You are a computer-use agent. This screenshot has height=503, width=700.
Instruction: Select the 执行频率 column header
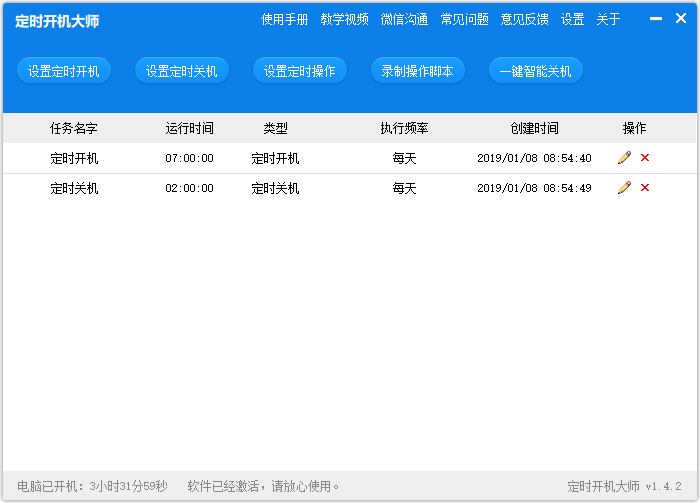404,128
